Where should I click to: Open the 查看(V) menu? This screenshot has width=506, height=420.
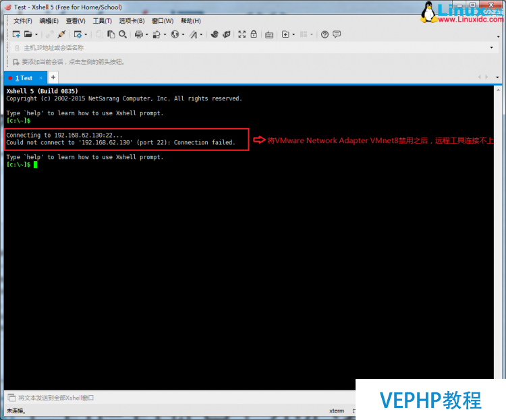[76, 21]
